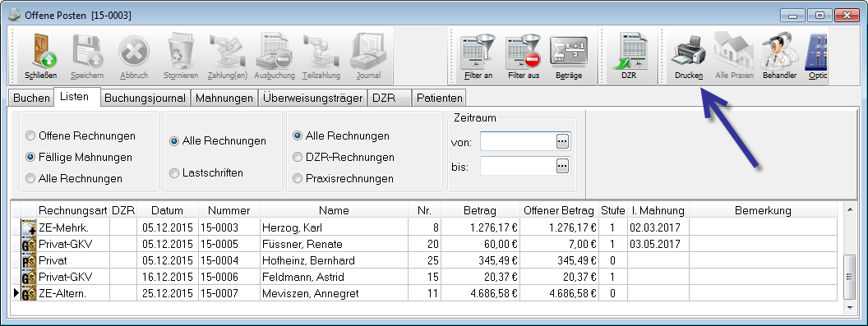This screenshot has width=868, height=326.
Task: Click the invoice icon for Feldmann, Astrid
Action: 28,277
